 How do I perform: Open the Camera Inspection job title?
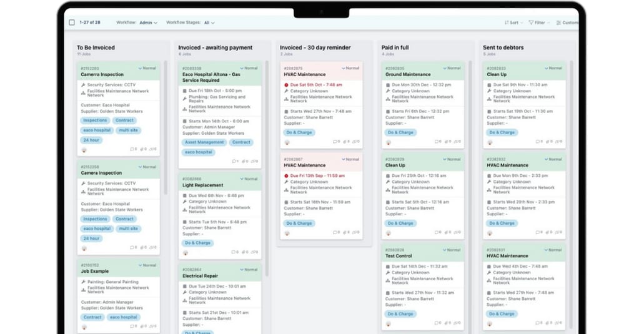(x=101, y=173)
